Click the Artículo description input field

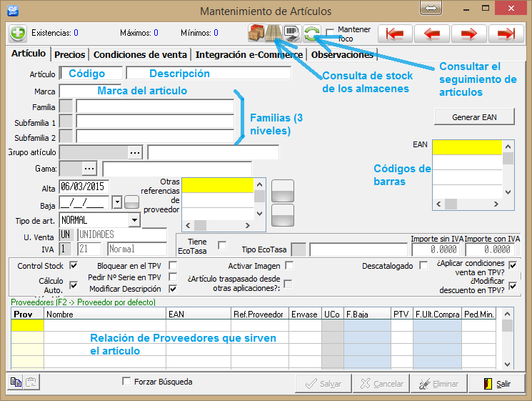(x=209, y=74)
